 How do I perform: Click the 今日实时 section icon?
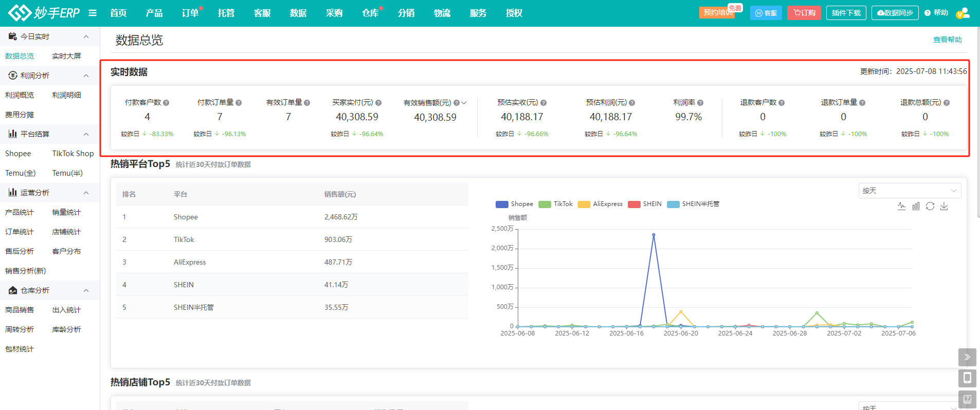[x=13, y=36]
